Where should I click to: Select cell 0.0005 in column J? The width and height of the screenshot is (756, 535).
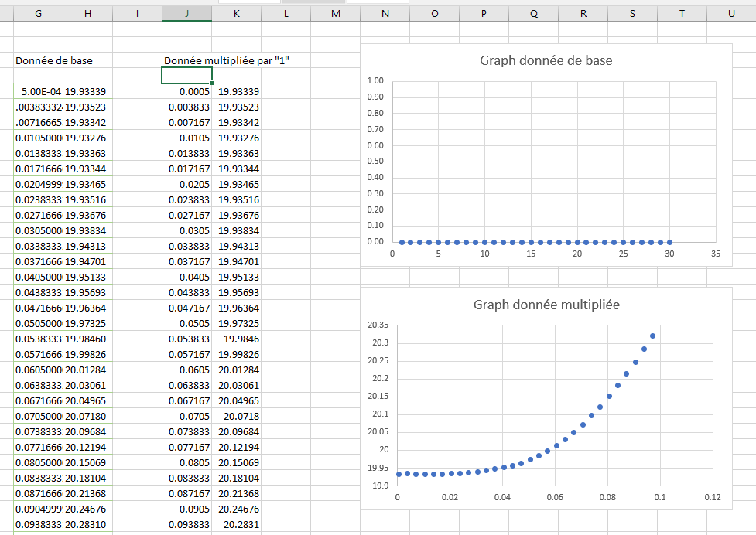[x=187, y=91]
